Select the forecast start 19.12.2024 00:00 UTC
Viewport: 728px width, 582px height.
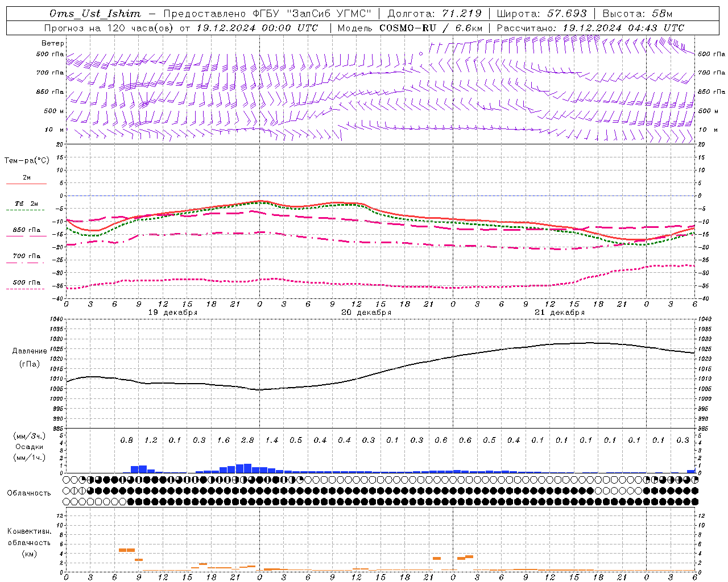pyautogui.click(x=258, y=28)
